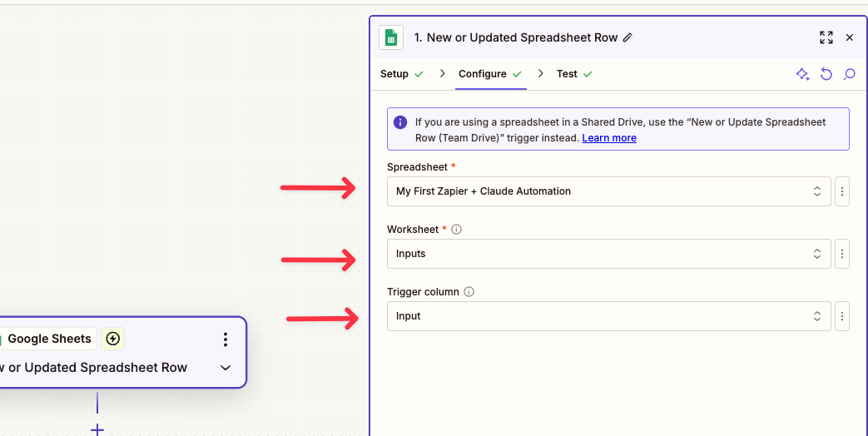Follow the Learn more link

(609, 138)
